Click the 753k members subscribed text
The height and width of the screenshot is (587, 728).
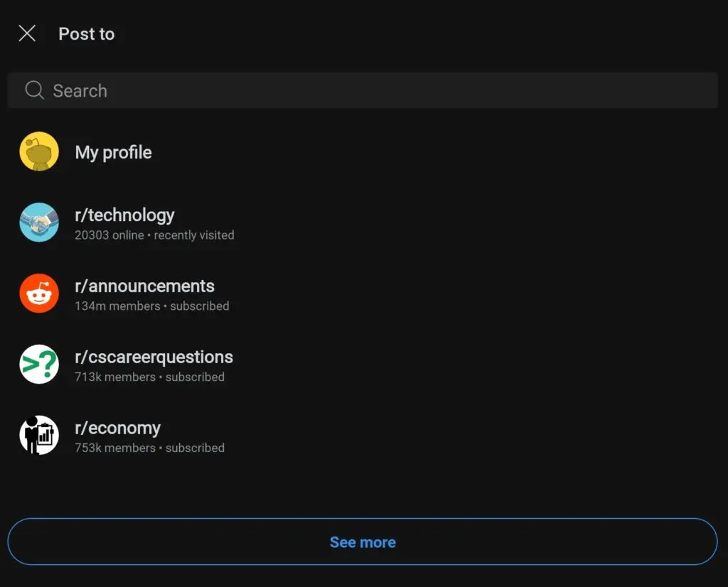pos(149,448)
